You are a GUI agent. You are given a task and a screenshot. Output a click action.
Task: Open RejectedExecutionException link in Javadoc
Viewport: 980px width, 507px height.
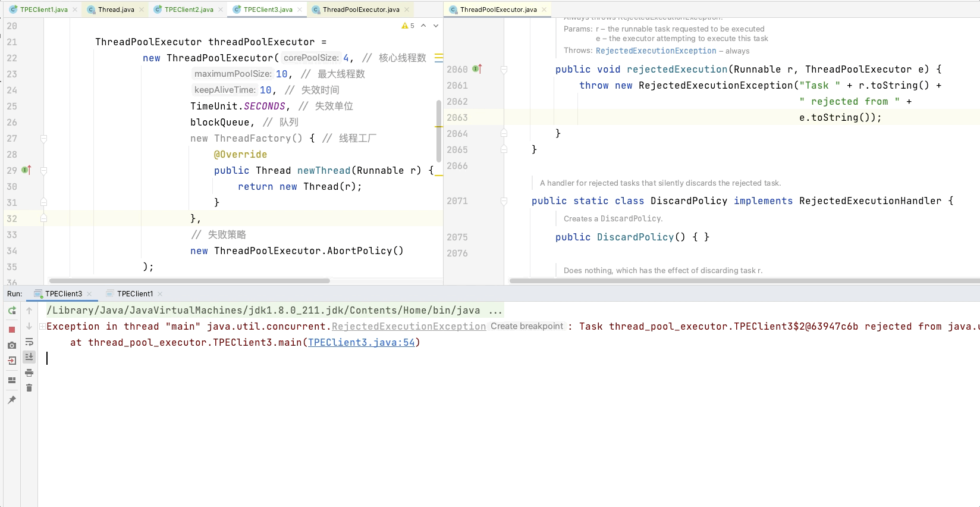(656, 51)
